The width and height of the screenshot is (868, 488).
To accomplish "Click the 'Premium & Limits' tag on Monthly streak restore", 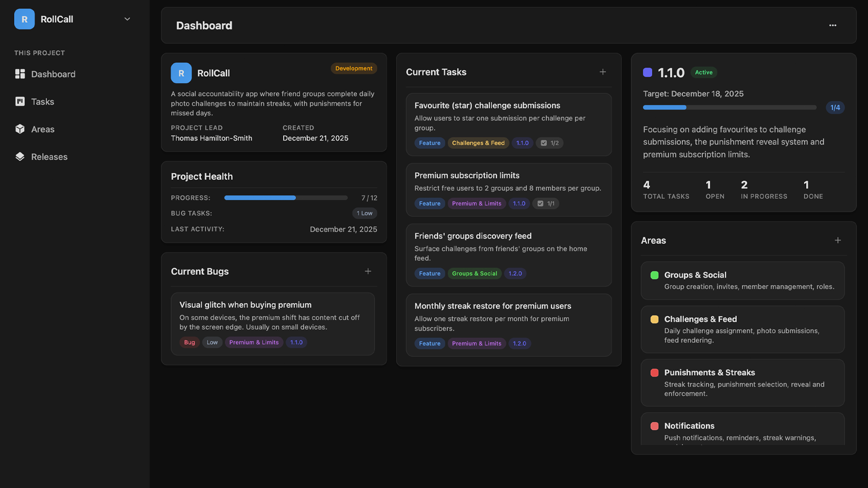I will tap(476, 343).
